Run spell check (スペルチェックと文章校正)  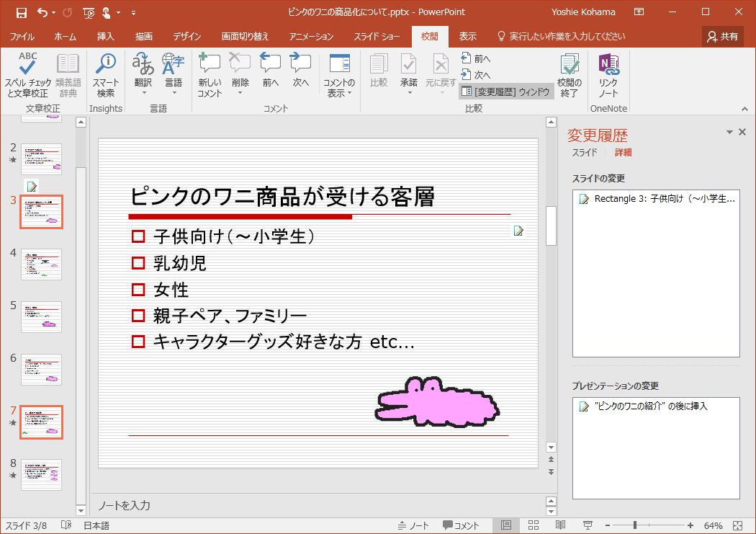[28, 75]
